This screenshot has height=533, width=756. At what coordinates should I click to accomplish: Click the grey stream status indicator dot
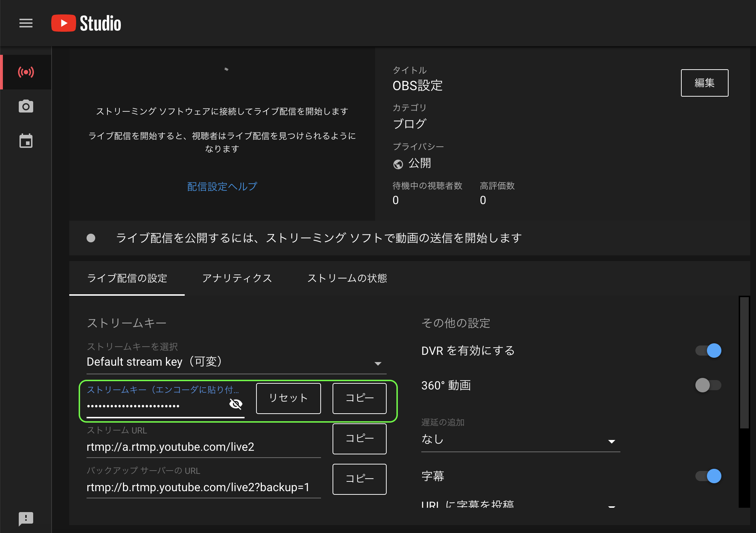(x=91, y=238)
